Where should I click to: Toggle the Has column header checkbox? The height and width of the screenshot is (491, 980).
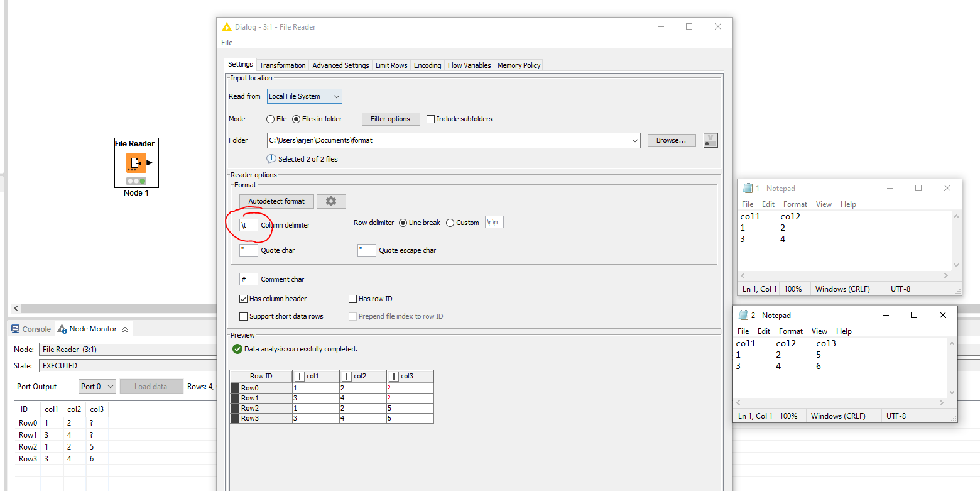[x=244, y=299]
